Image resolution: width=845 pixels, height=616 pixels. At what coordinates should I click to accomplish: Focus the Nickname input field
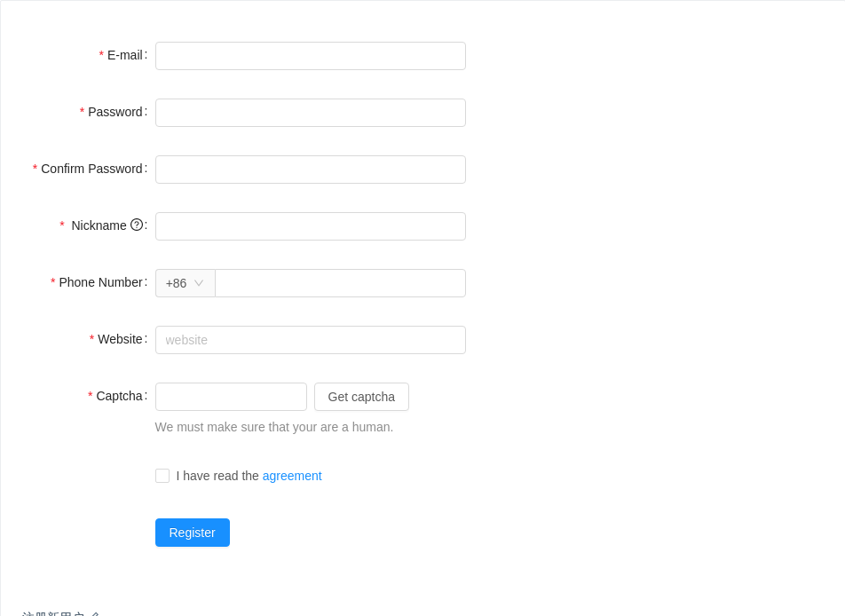[311, 226]
